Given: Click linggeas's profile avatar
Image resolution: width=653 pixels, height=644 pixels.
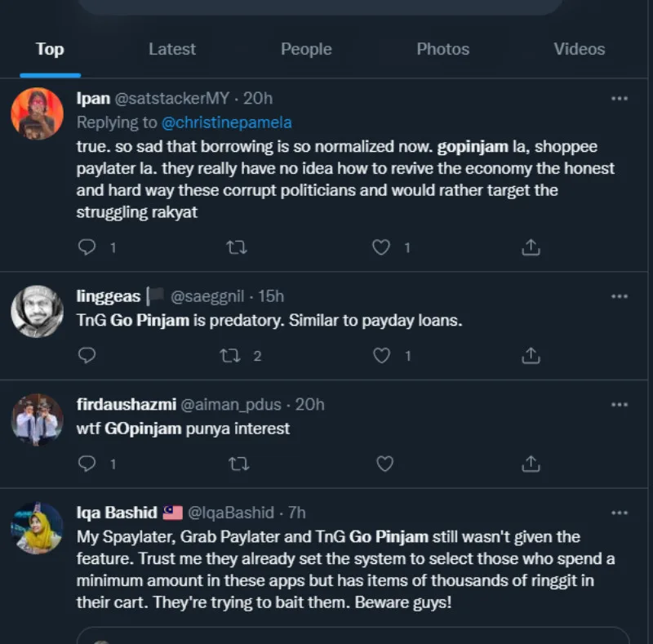Looking at the screenshot, I should (x=37, y=311).
